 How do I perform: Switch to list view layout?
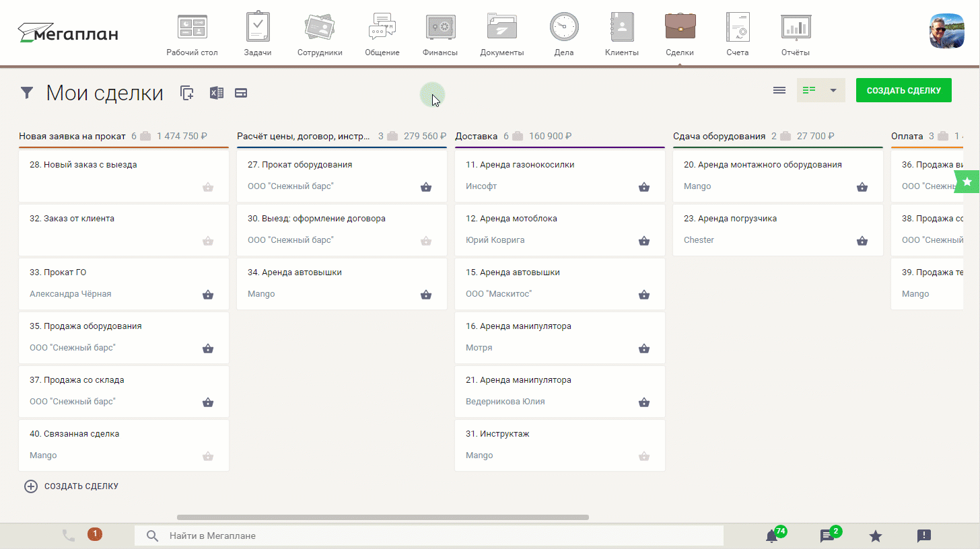[x=779, y=90]
